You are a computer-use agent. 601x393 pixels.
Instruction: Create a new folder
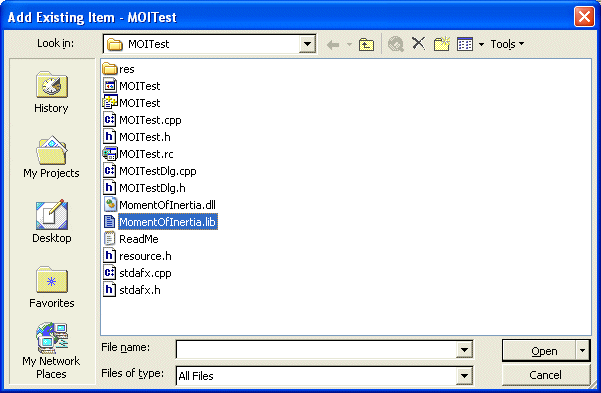442,44
